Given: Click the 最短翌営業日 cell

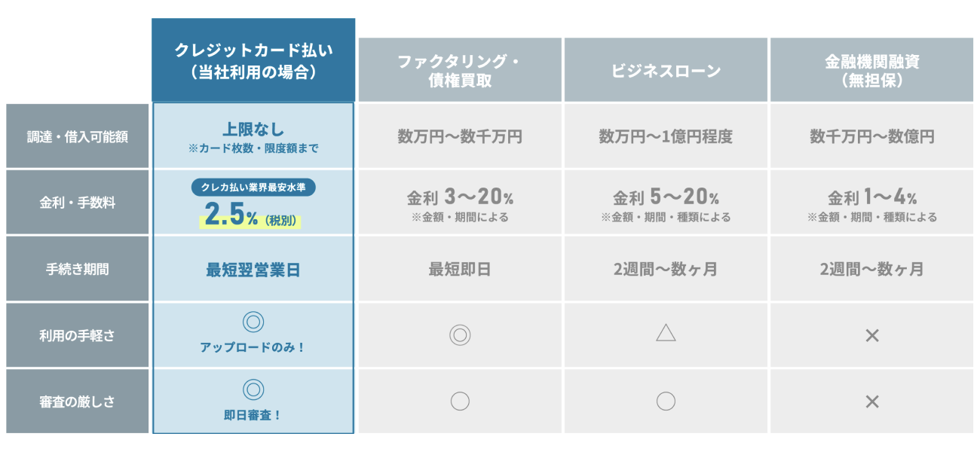Looking at the screenshot, I should click(x=253, y=270).
